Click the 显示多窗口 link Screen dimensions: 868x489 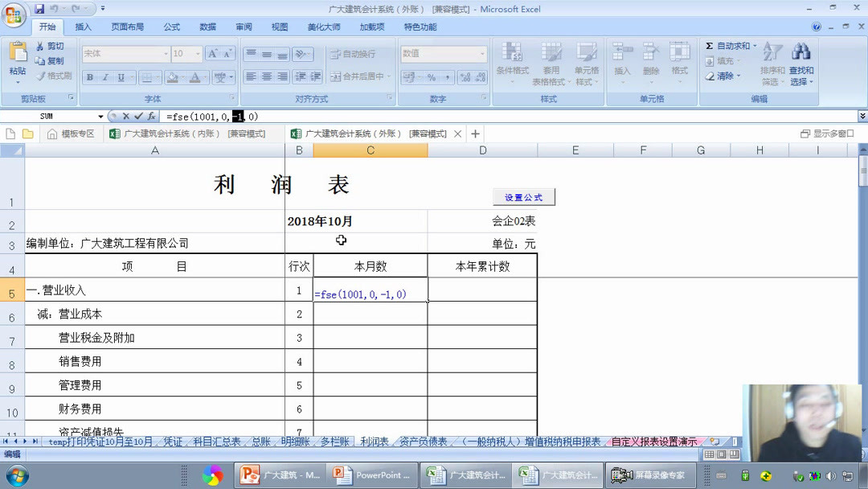(x=828, y=135)
